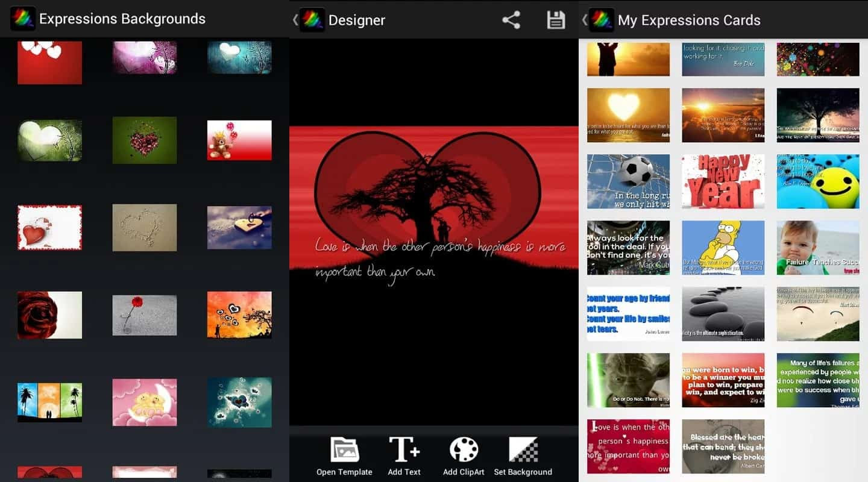Viewport: 868px width, 482px height.
Task: Go back via My Expressions Cards logo
Action: 601,20
